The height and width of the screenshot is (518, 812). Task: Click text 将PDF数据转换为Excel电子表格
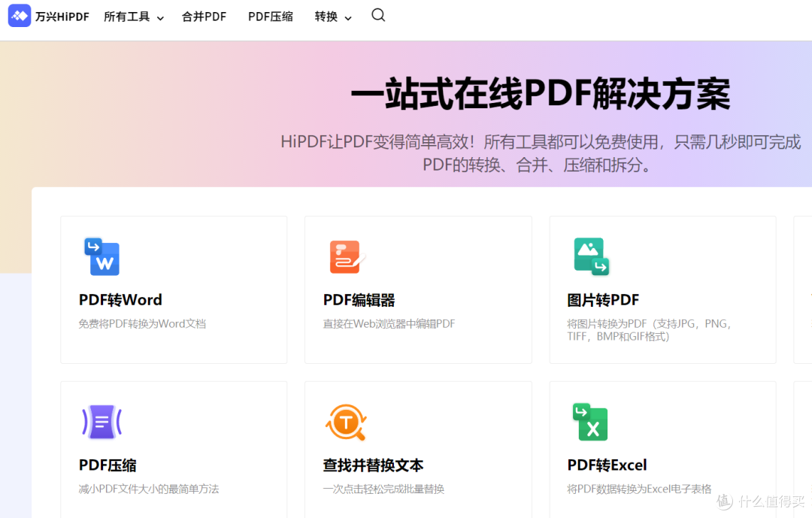[x=640, y=489]
